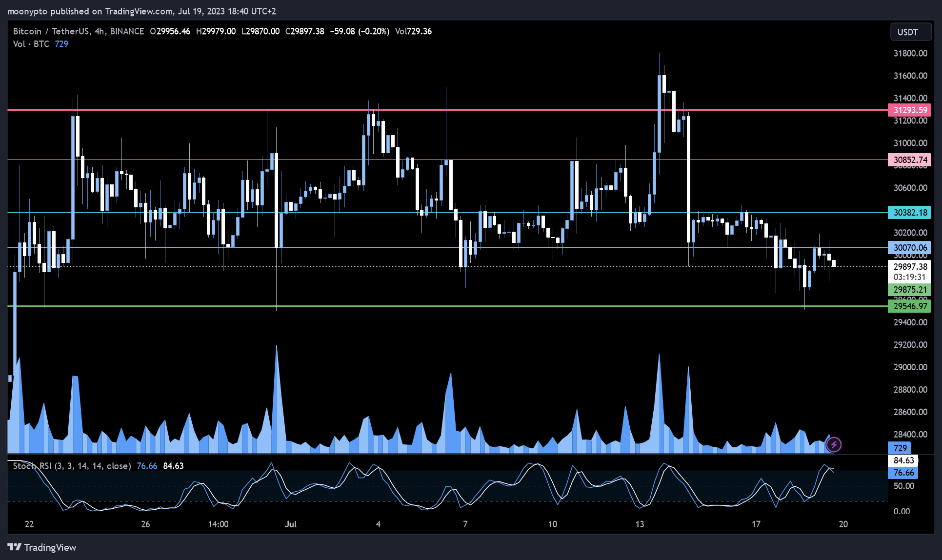
Task: Click the countdown timer 03:19:31
Action: tap(909, 277)
